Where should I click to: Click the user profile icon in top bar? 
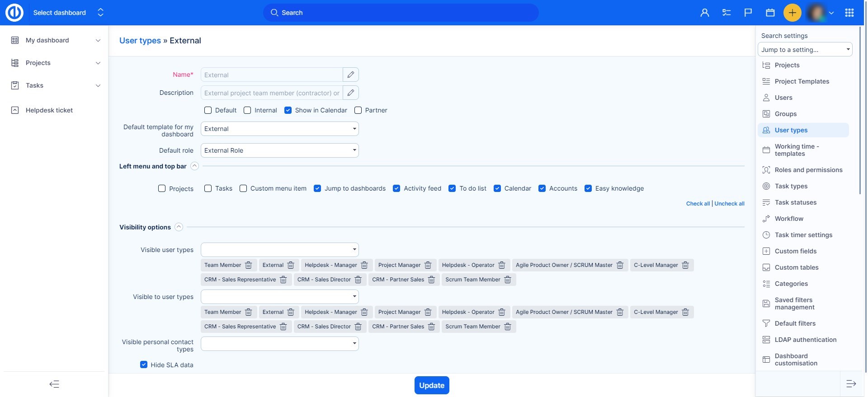coord(704,13)
